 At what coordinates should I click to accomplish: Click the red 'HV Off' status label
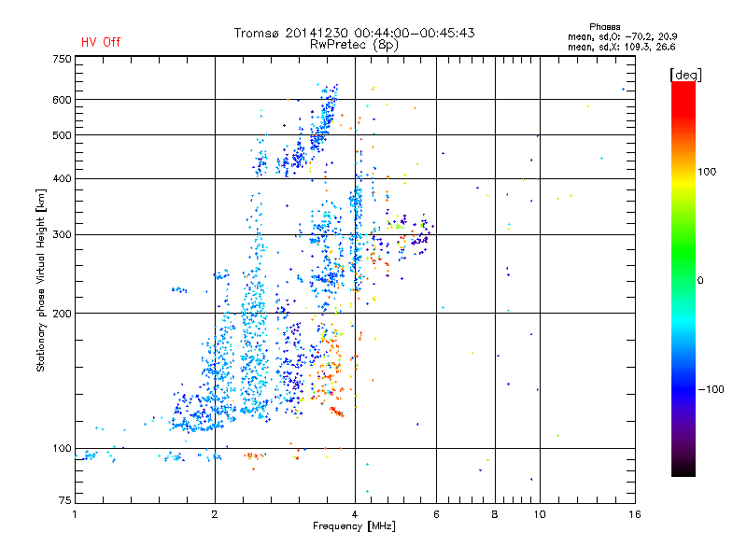(x=101, y=42)
